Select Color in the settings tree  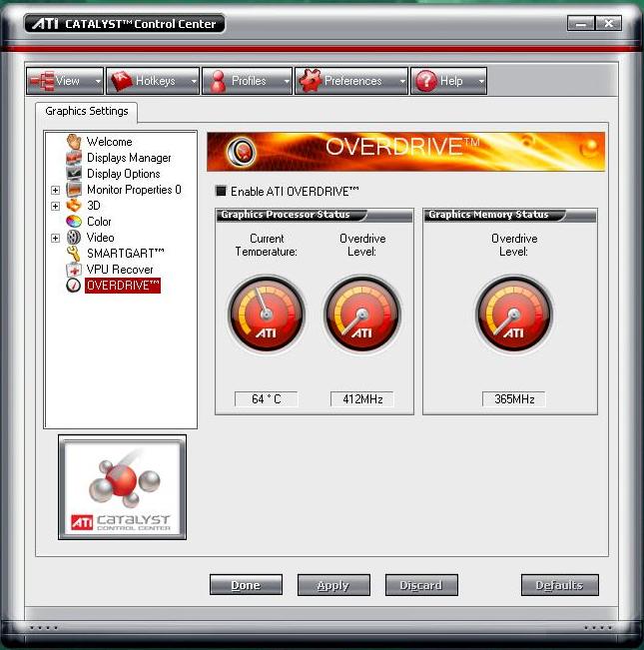point(99,222)
